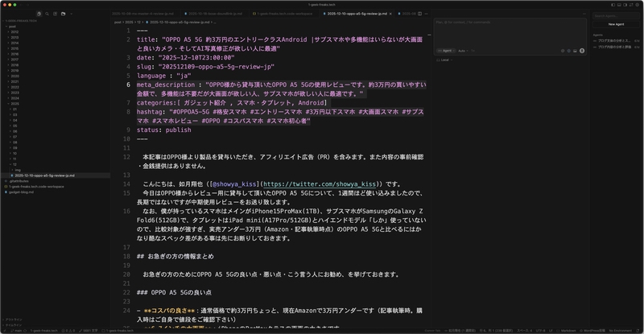The height and width of the screenshot is (334, 644).
Task: Open 1-geek-freaks.tech.code-workspace in the explorer
Action: [36, 187]
